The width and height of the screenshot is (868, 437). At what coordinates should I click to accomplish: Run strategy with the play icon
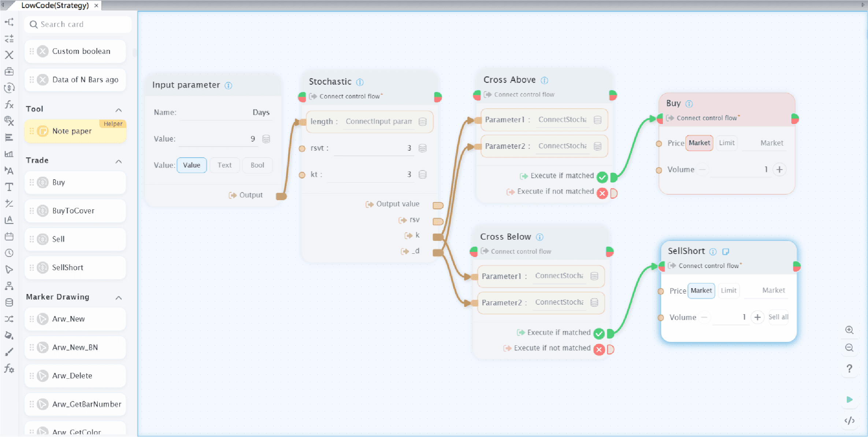849,400
